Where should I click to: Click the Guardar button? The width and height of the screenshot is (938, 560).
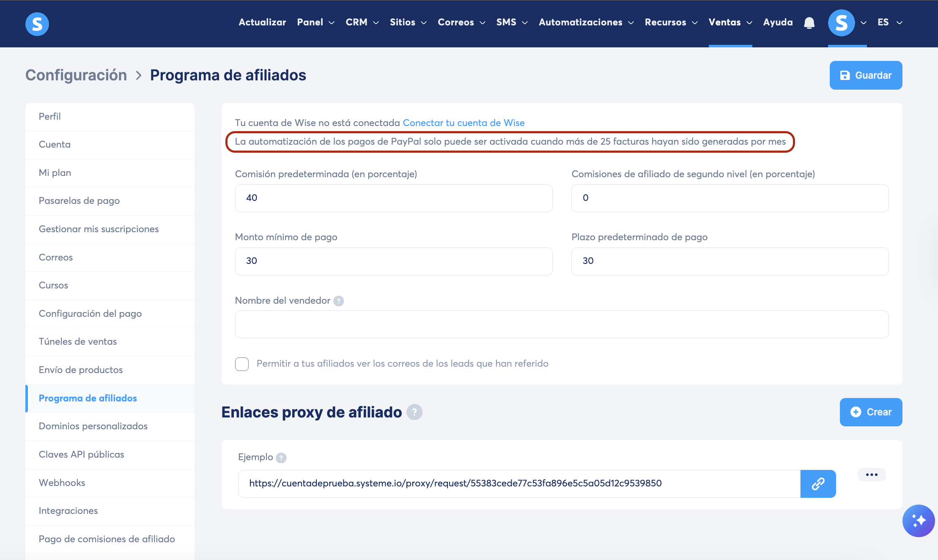pos(866,75)
